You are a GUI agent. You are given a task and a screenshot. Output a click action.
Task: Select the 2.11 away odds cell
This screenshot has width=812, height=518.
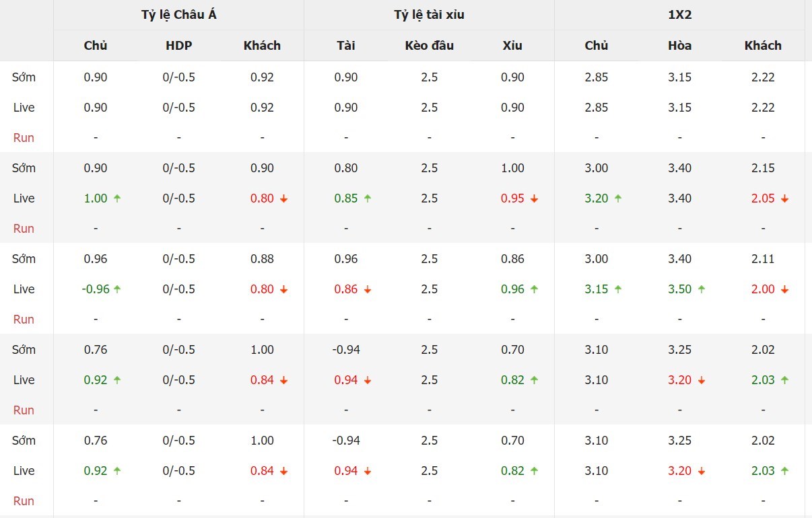[x=763, y=259]
